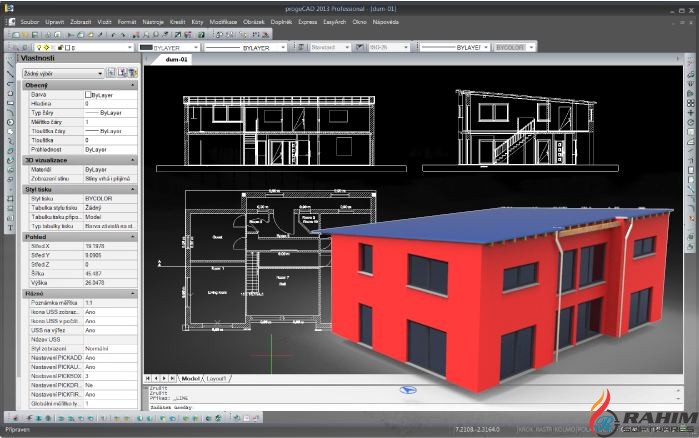Open the BYLAYER linetype dropdown
The image size is (699, 438).
(x=283, y=48)
